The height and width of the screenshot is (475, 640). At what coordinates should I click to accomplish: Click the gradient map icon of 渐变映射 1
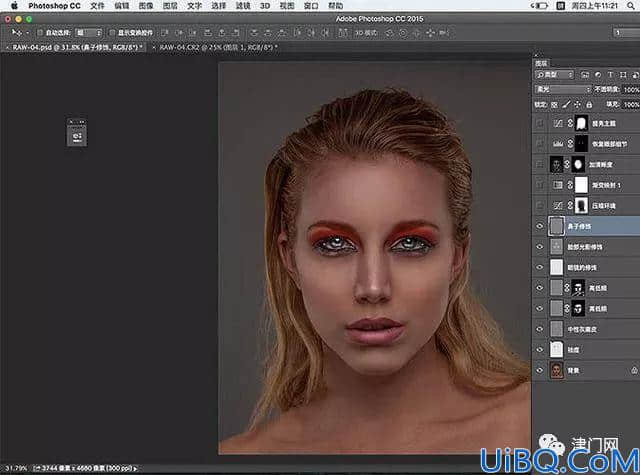pyautogui.click(x=558, y=185)
